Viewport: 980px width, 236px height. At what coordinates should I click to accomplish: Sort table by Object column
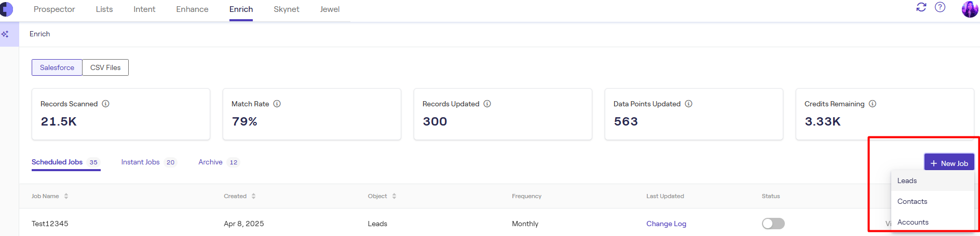[x=394, y=196]
